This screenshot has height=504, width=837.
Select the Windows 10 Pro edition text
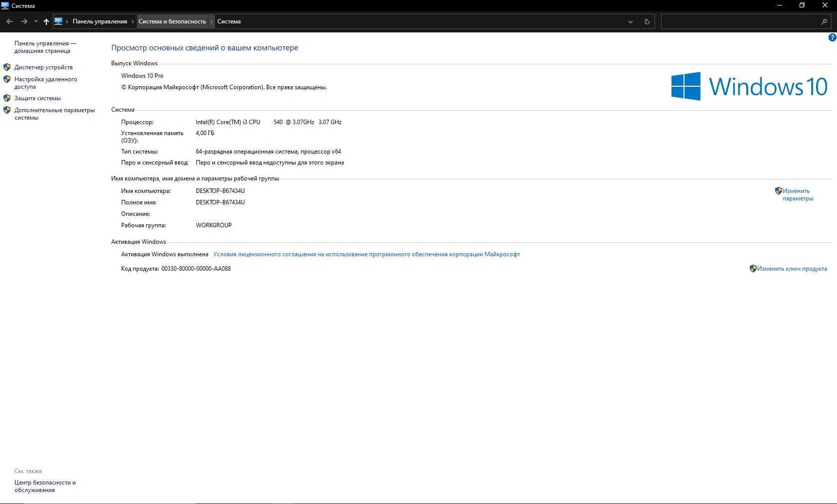142,76
